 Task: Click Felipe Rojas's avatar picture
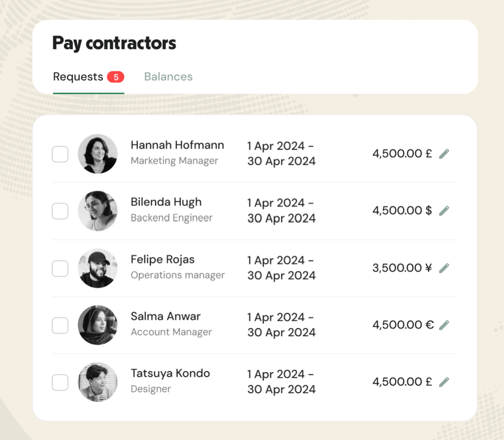coord(98,268)
